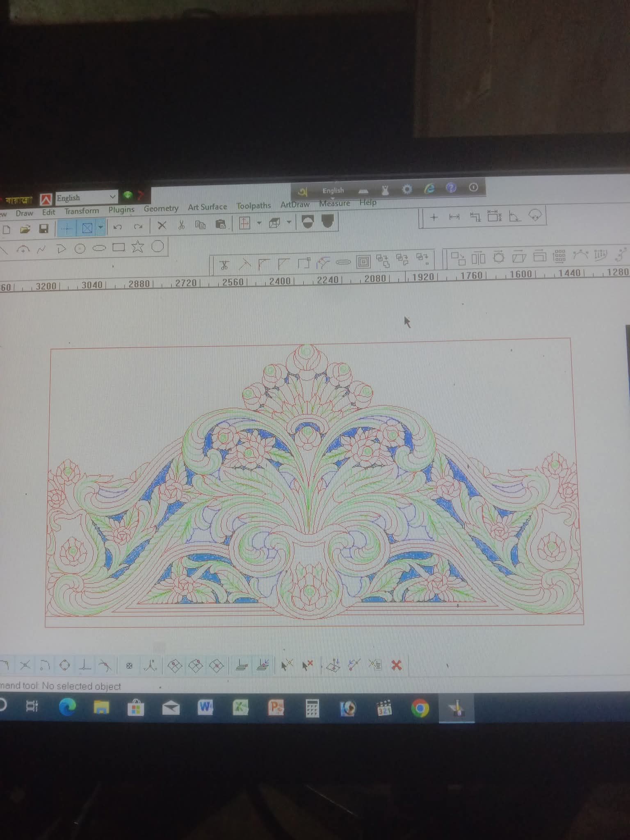Open Microsoft Edge from the taskbar
The height and width of the screenshot is (840, 630).
(67, 708)
